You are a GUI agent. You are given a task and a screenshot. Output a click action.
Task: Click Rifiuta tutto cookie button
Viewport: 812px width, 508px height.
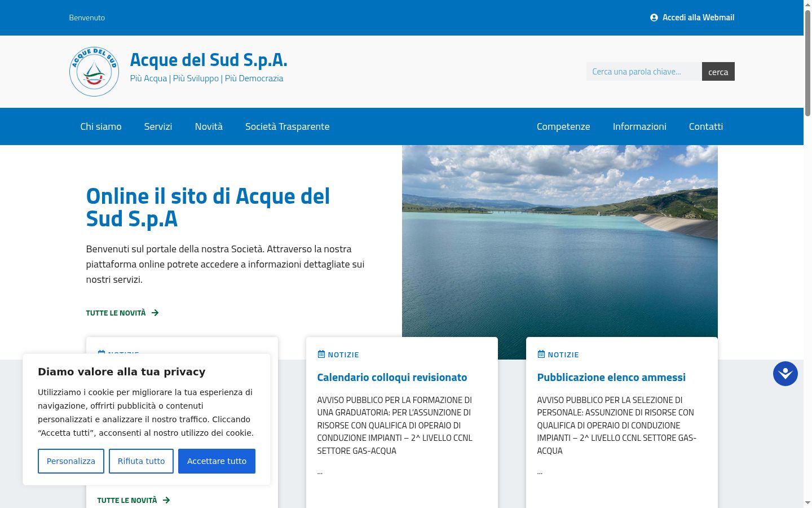click(x=141, y=461)
